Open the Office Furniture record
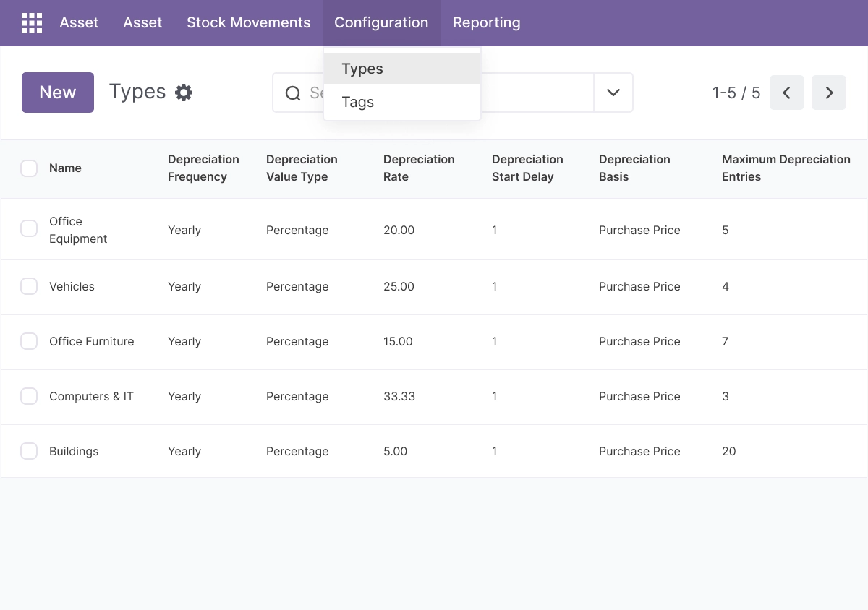 tap(92, 341)
